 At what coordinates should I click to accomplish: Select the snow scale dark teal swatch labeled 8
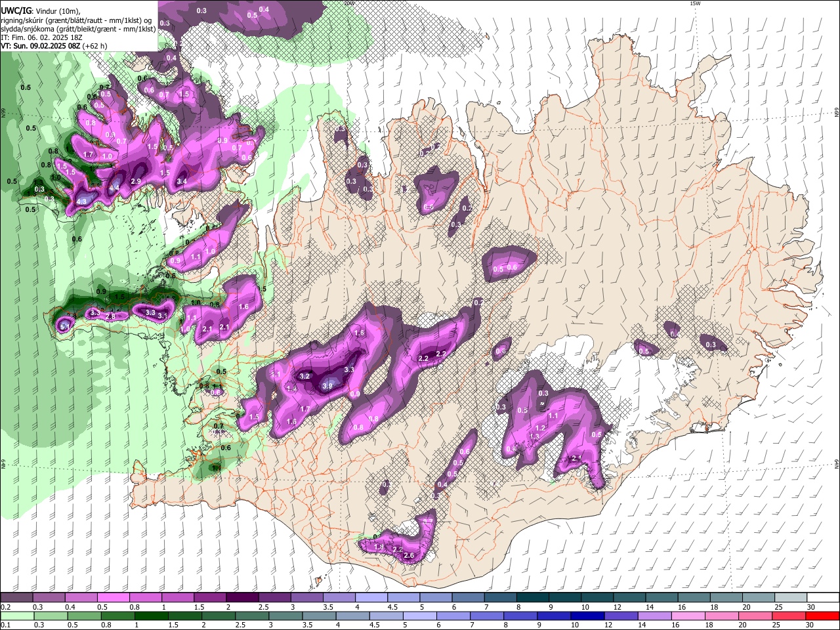click(532, 598)
